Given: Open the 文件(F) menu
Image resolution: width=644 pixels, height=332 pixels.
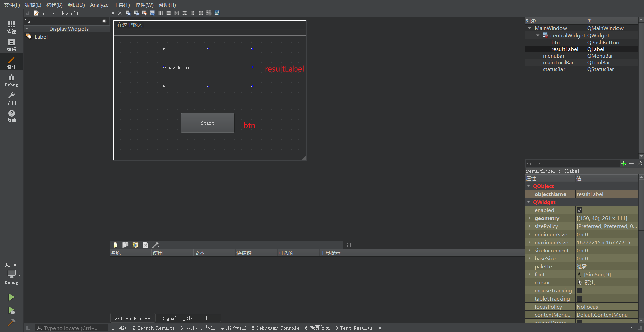Looking at the screenshot, I should [x=12, y=5].
